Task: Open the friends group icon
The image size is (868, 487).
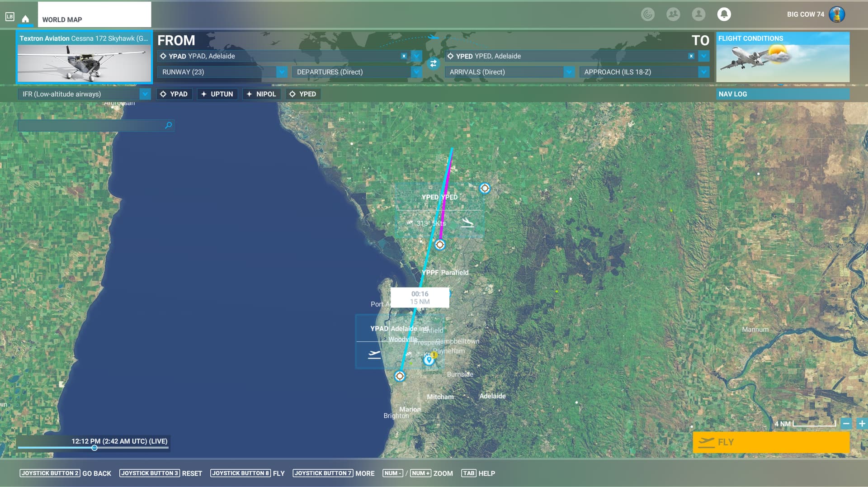Action: click(x=673, y=14)
